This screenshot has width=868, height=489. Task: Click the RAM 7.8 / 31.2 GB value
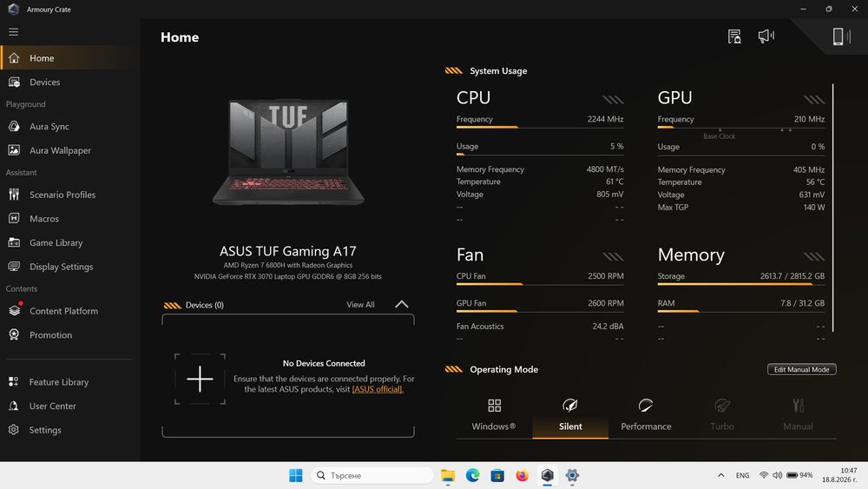[802, 303]
